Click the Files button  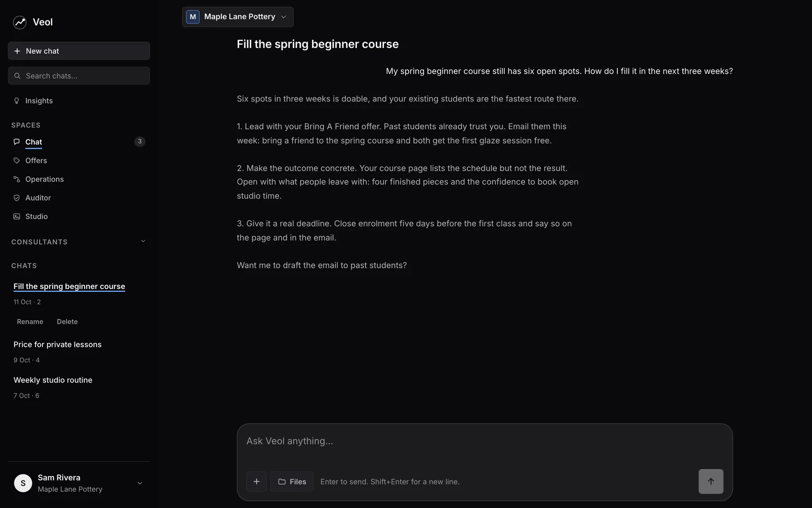pyautogui.click(x=292, y=481)
